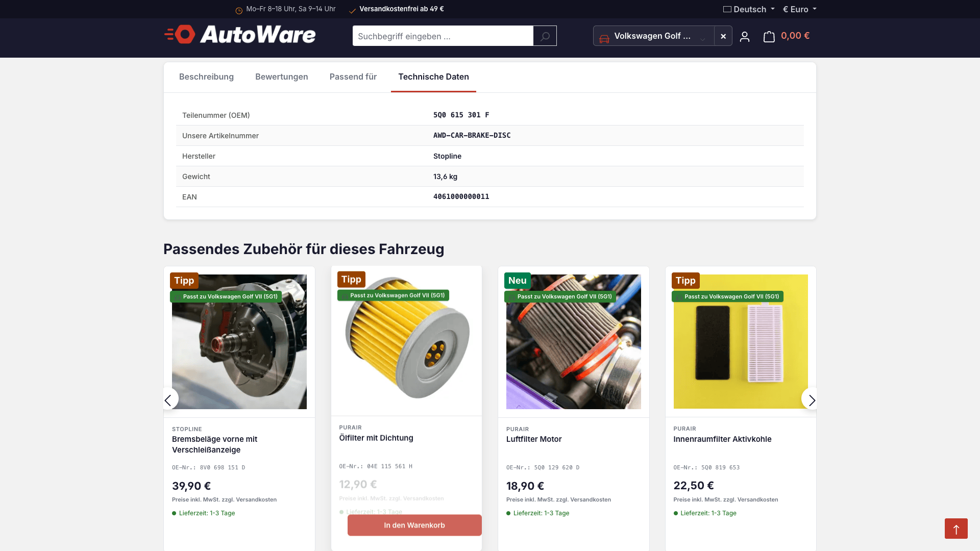Switch to the Beschreibung tab
The height and width of the screenshot is (551, 980).
[x=206, y=77]
